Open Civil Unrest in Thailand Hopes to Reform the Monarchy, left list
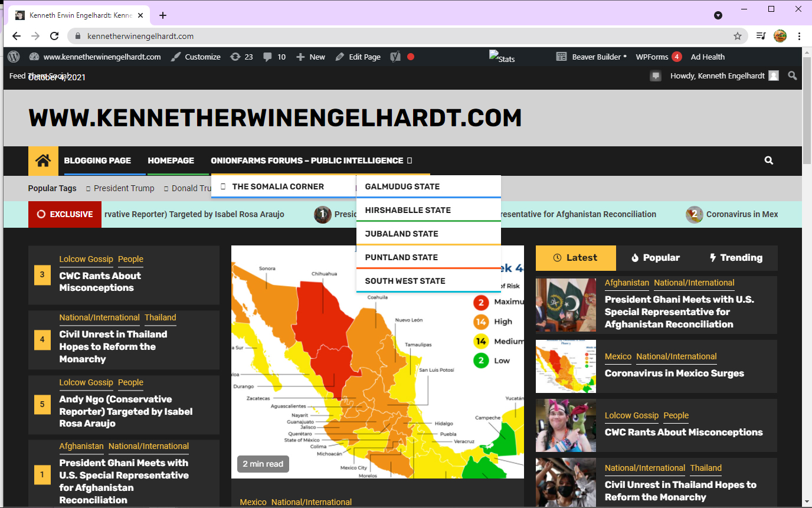 point(113,346)
